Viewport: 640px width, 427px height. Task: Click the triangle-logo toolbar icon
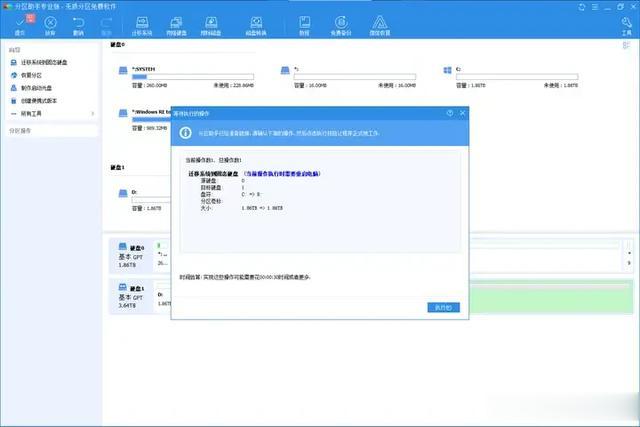click(x=380, y=25)
